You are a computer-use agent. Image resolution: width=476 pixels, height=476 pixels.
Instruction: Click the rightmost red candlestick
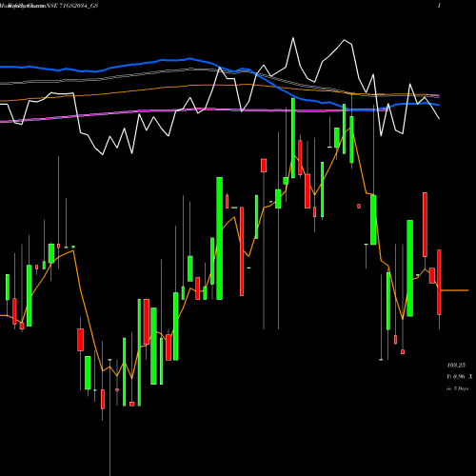tap(439, 282)
